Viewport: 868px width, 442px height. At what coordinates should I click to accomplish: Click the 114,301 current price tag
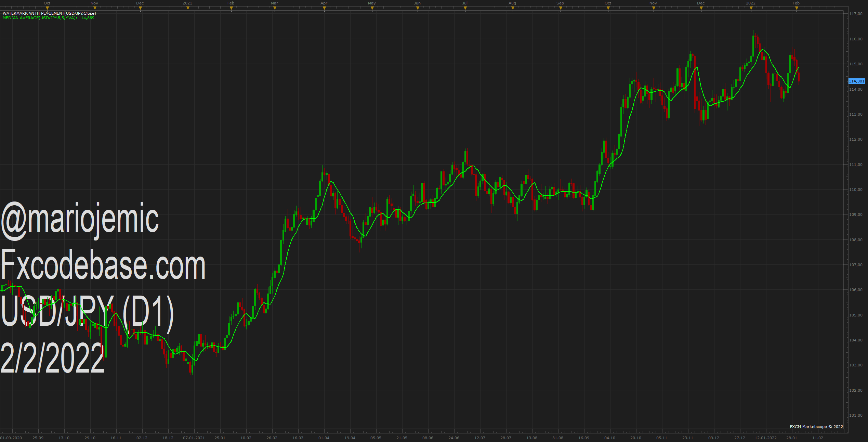[x=856, y=81]
